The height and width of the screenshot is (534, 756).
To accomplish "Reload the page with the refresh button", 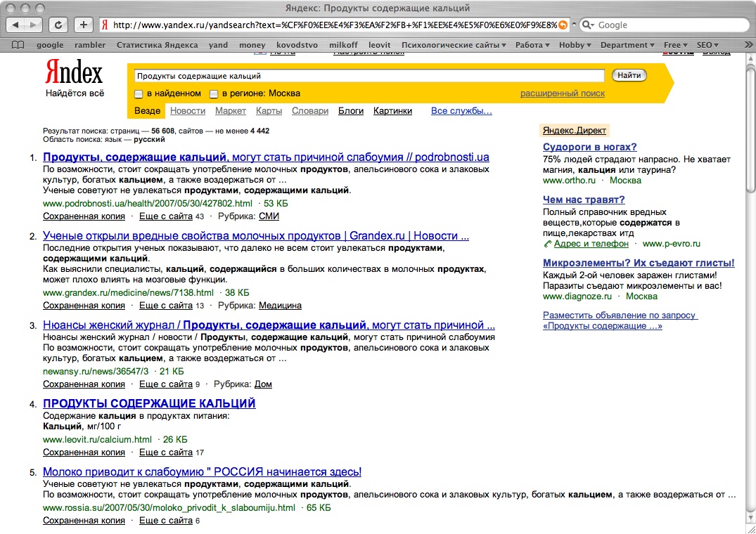I will [59, 25].
